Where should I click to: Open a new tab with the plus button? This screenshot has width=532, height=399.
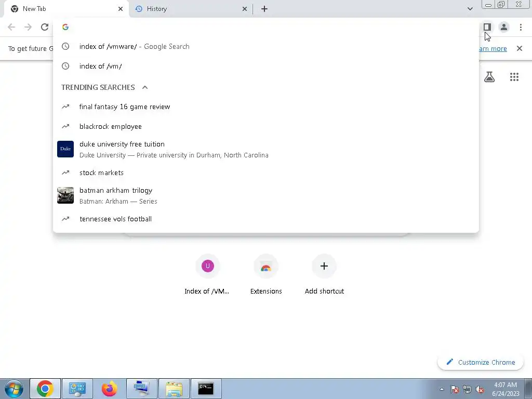pyautogui.click(x=264, y=9)
